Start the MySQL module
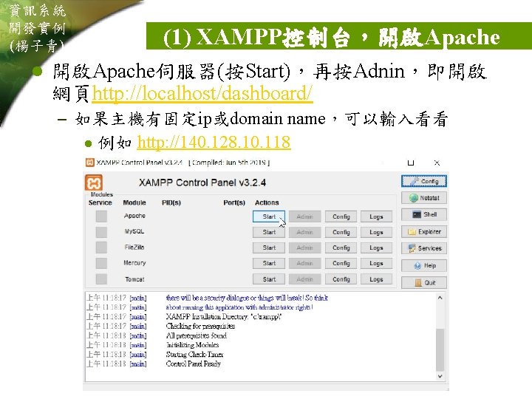The width and height of the screenshot is (532, 399). 269,232
